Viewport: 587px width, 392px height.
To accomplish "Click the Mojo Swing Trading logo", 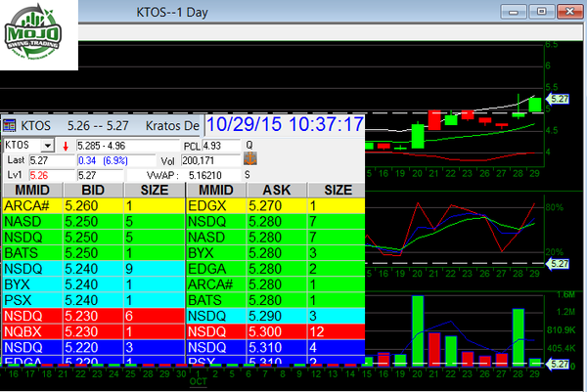I will pos(40,35).
